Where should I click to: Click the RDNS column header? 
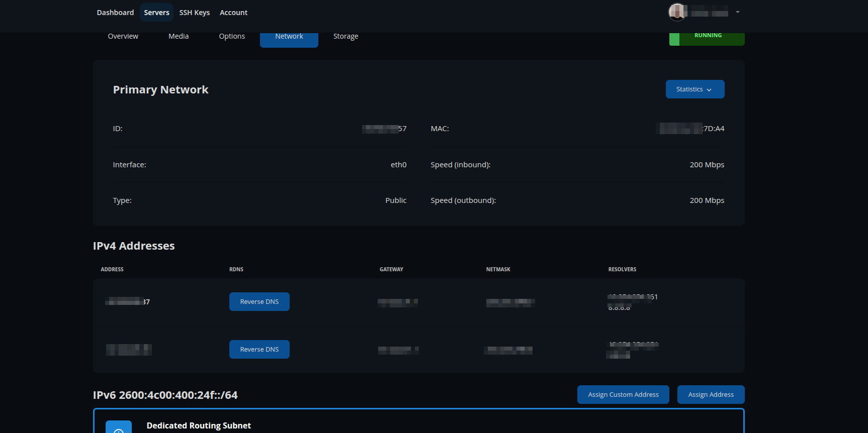point(236,270)
